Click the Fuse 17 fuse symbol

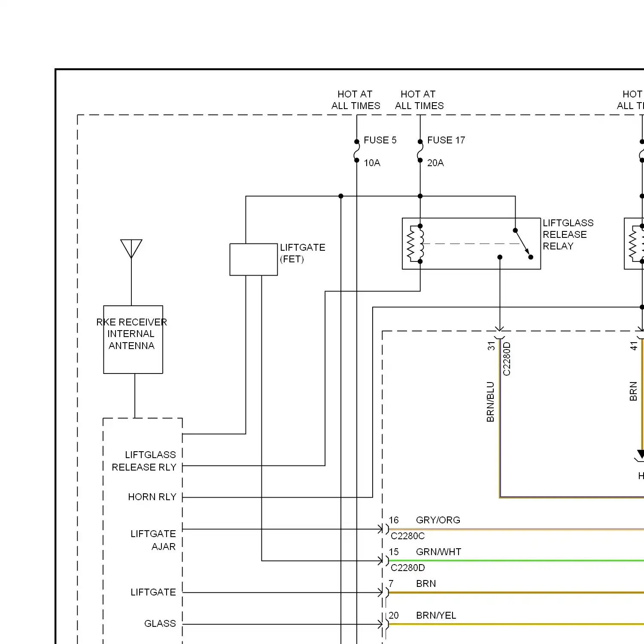tap(420, 151)
